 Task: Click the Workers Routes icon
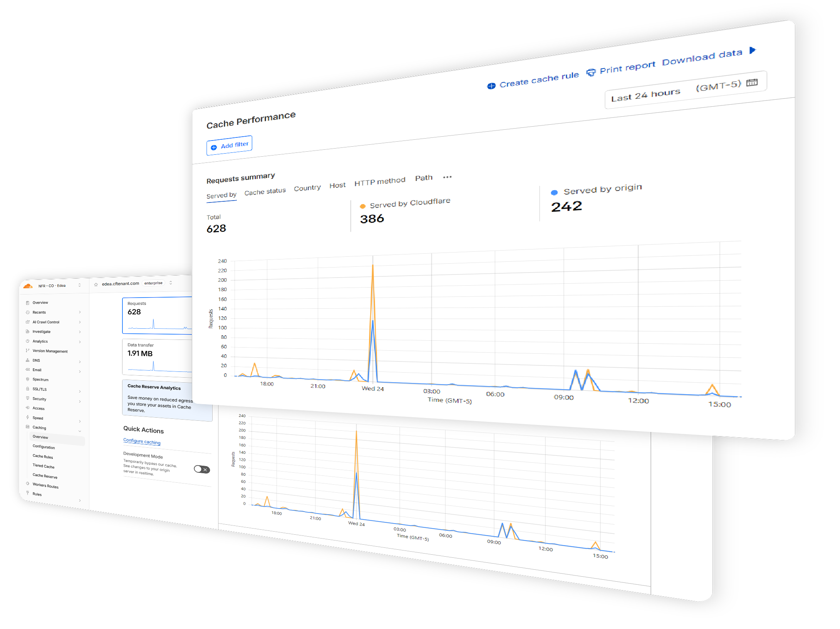click(27, 483)
